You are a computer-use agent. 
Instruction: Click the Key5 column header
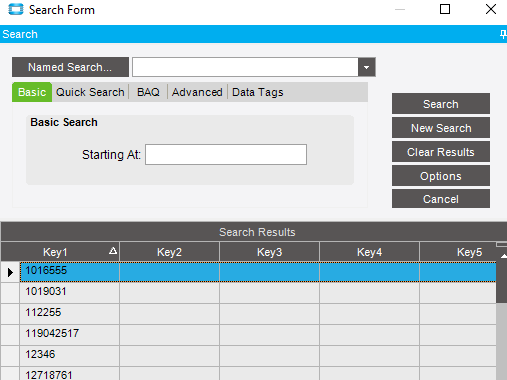(x=458, y=252)
